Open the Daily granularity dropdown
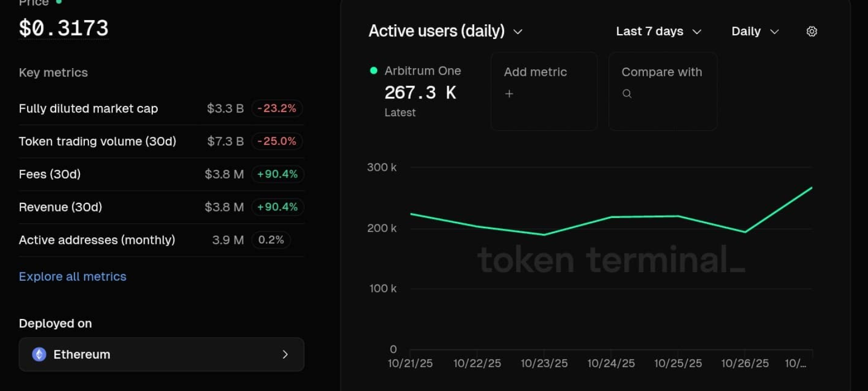Viewport: 868px width, 391px height. (755, 31)
